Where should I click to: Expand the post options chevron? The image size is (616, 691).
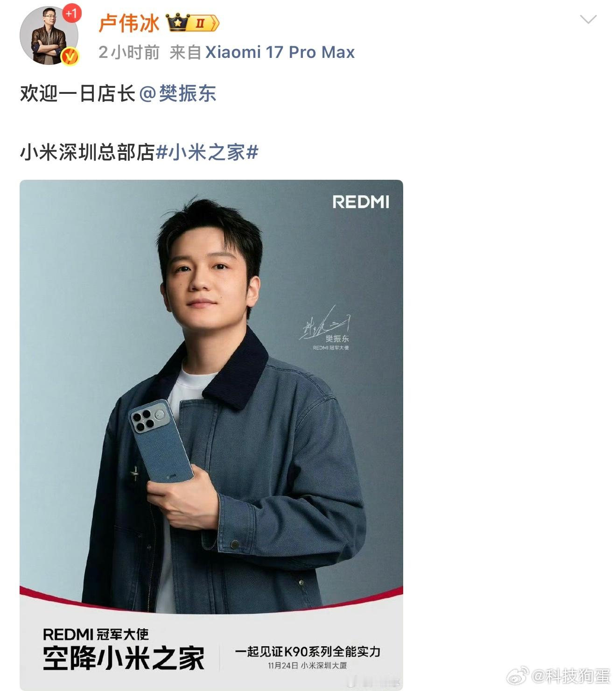point(588,19)
